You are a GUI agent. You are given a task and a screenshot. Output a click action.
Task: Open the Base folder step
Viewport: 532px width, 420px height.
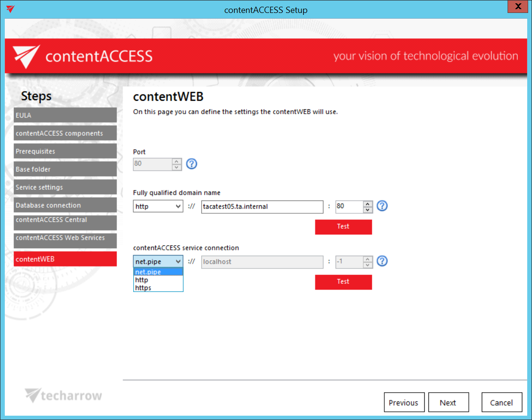point(65,169)
